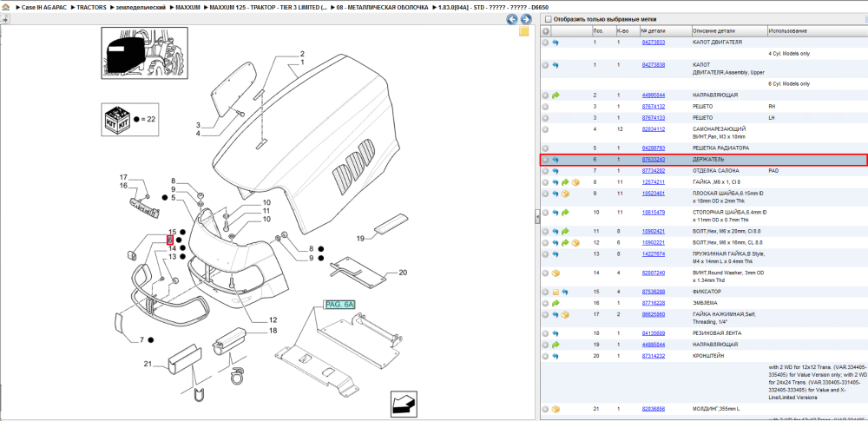Click the KIT icon in the diagram
Viewport: 868px width, 421px height.
click(117, 119)
